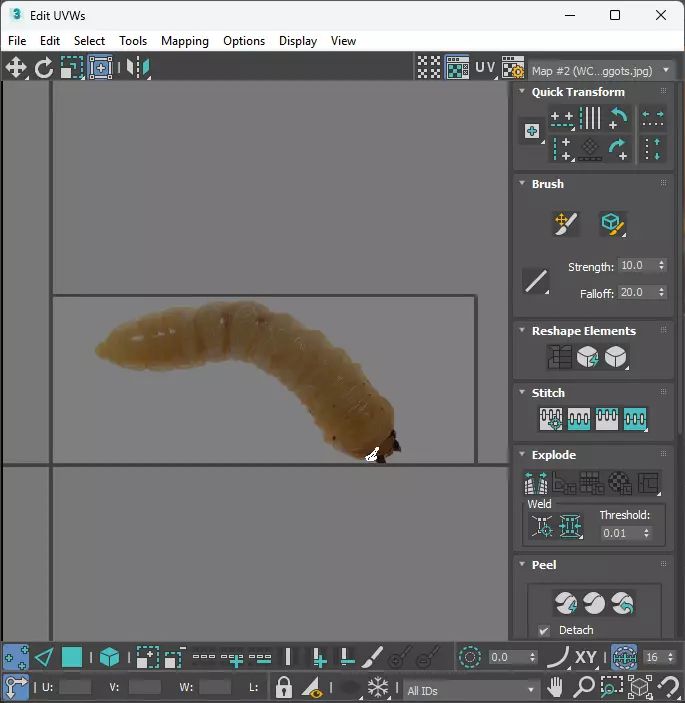Image resolution: width=685 pixels, height=703 pixels.
Task: Click Align Vertically to Pivot icon
Action: click(562, 149)
